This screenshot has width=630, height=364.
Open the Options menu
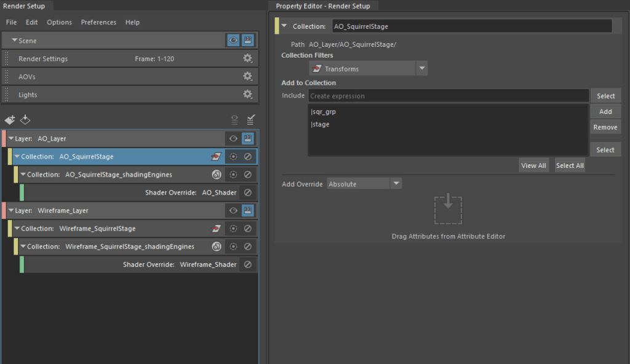pos(59,22)
